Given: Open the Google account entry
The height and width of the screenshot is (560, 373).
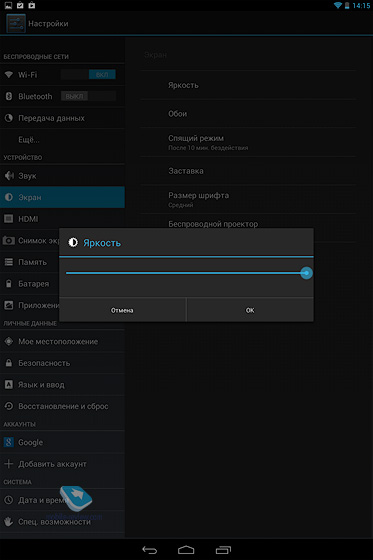Looking at the screenshot, I should tap(62, 442).
